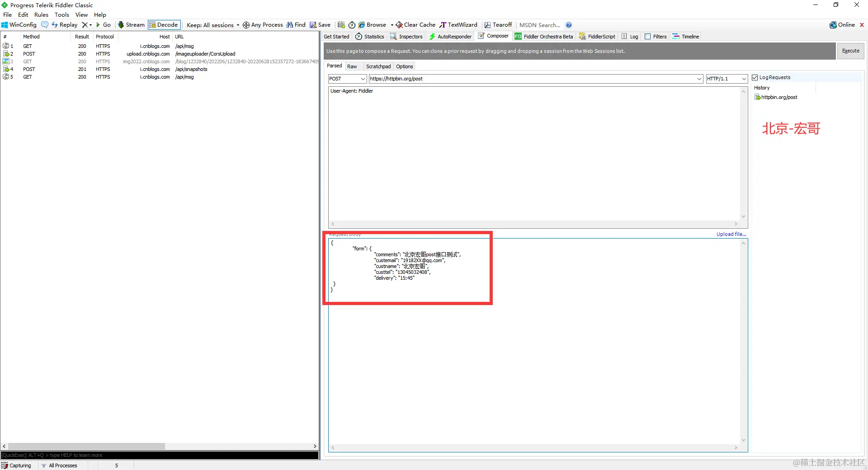Save sessions via Save toolbar icon
The image size is (868, 470).
point(320,25)
